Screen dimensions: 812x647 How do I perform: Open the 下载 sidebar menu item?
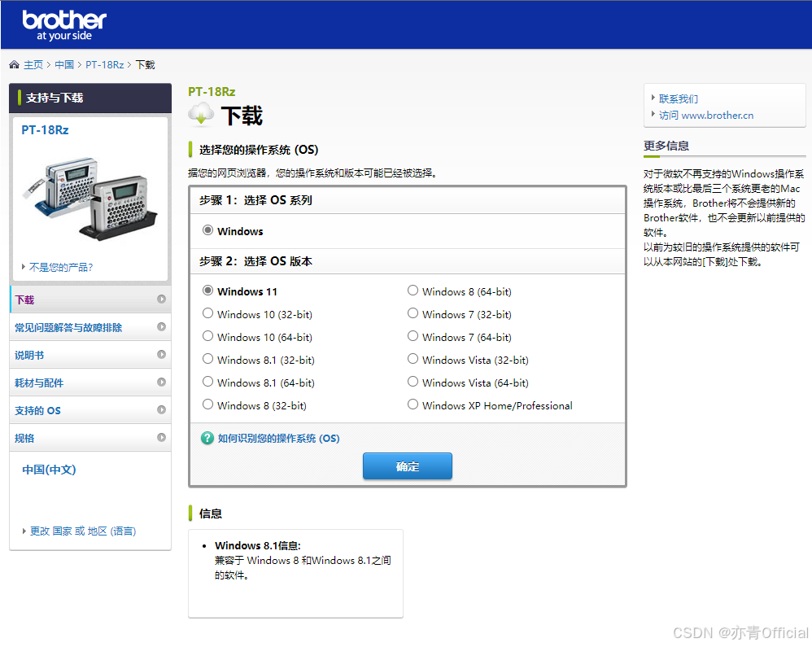click(90, 299)
